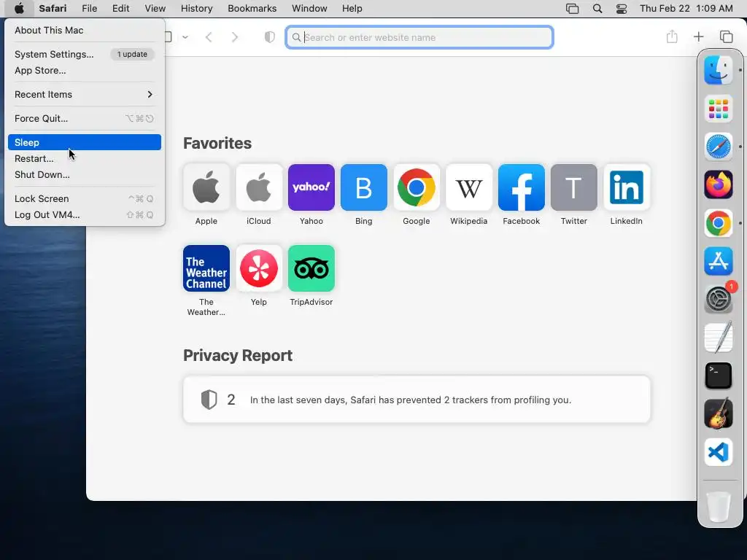Open Control Center in menu bar

pyautogui.click(x=622, y=9)
